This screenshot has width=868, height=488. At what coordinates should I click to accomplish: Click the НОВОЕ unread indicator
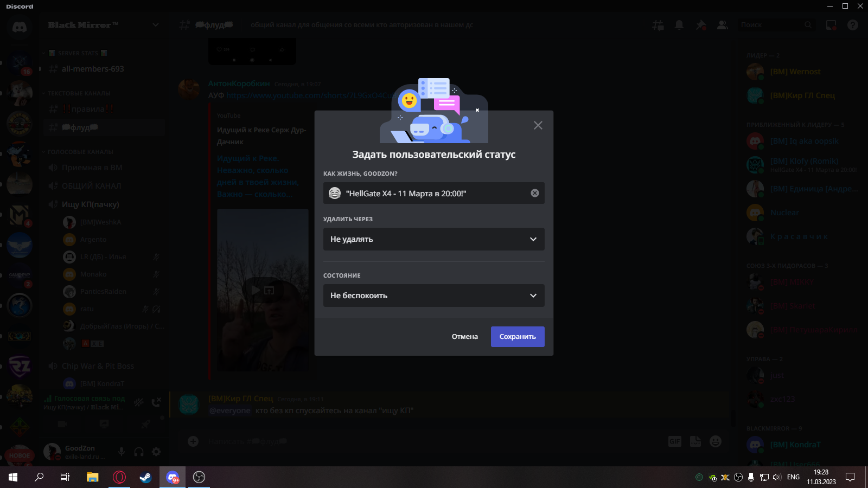point(20,455)
